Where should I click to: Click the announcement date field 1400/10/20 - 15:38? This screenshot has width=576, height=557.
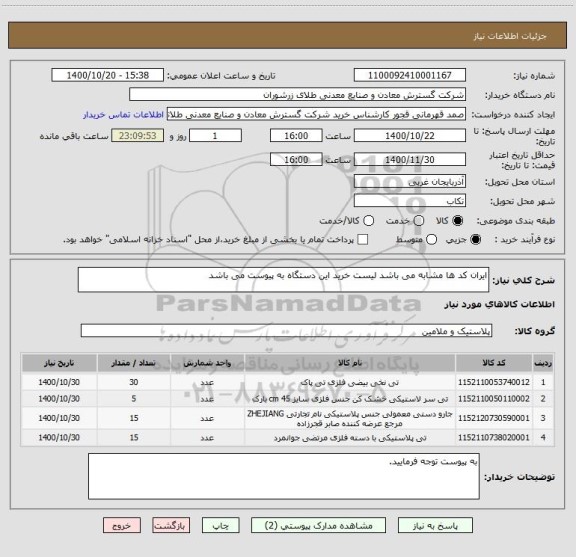pyautogui.click(x=108, y=75)
